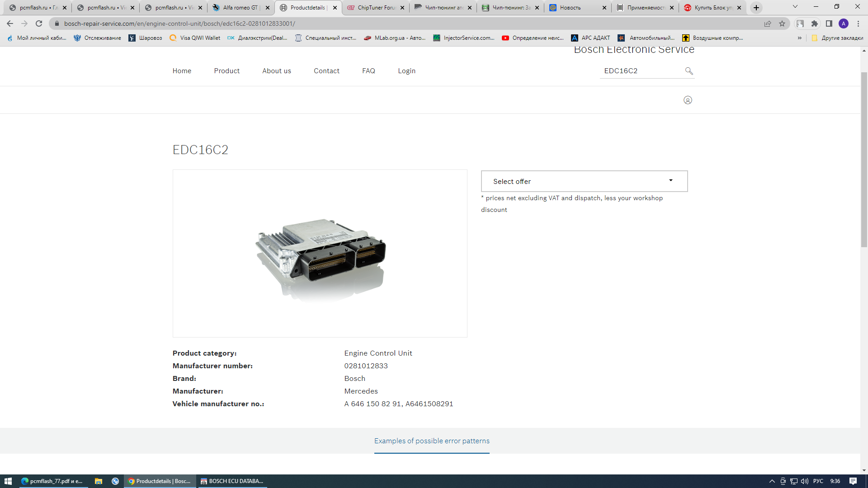Show hidden system tray icons

772,481
